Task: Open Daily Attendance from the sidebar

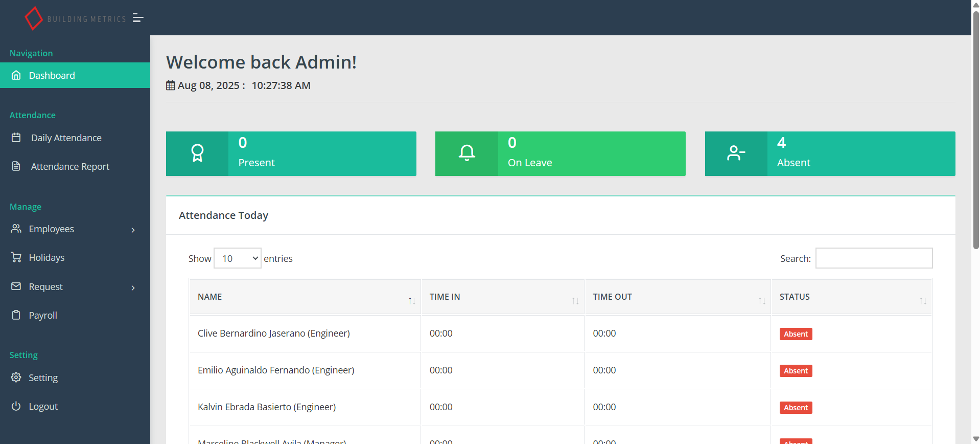Action: pyautogui.click(x=66, y=138)
